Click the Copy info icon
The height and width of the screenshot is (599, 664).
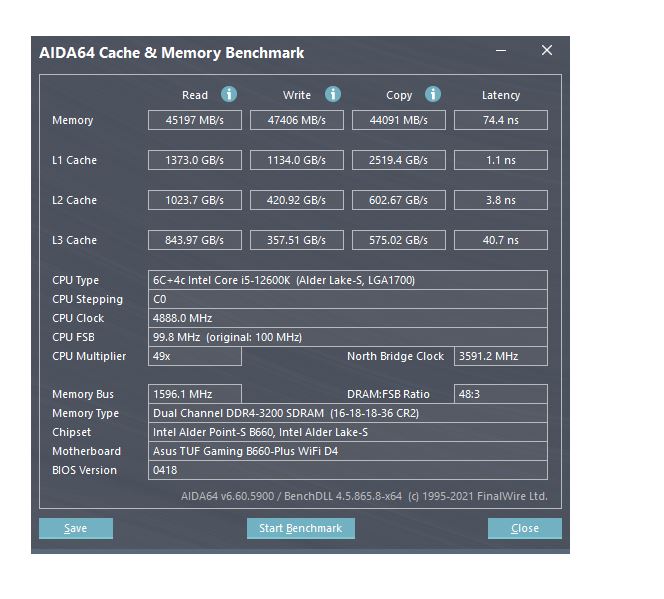(x=433, y=94)
